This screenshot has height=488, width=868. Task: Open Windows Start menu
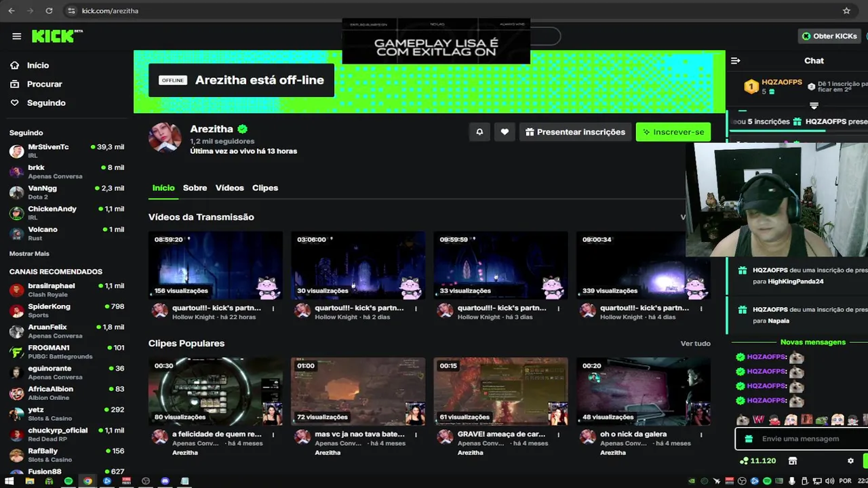tap(10, 481)
